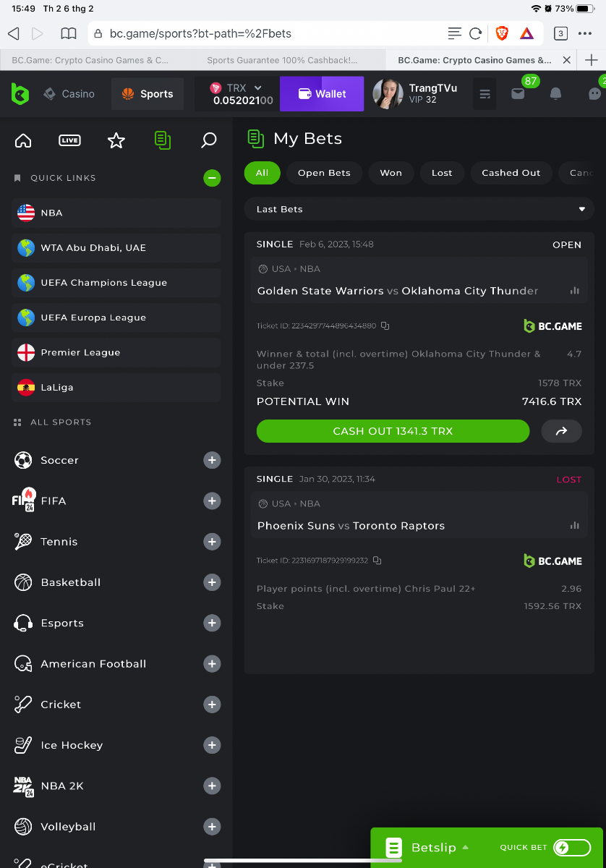Collapse the Quick Links section
The image size is (606, 868).
(x=212, y=178)
